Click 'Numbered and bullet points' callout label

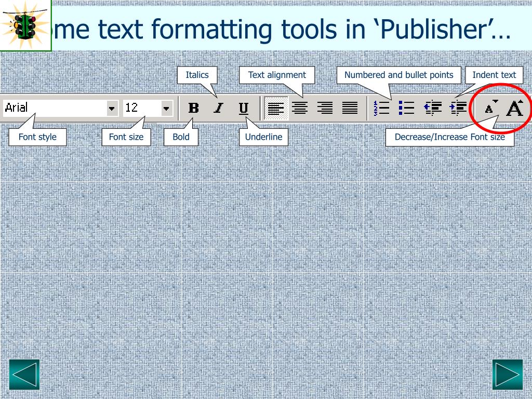398,75
